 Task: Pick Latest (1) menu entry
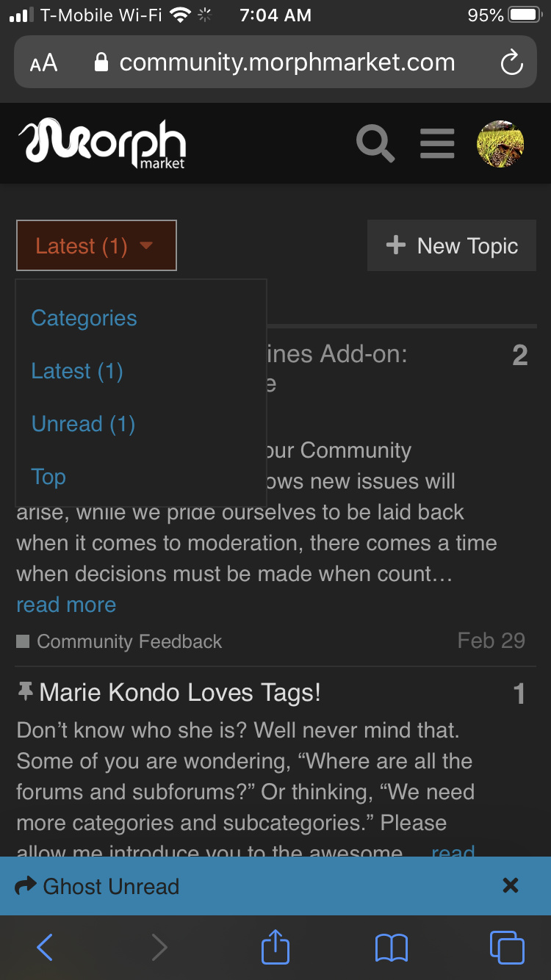(76, 371)
